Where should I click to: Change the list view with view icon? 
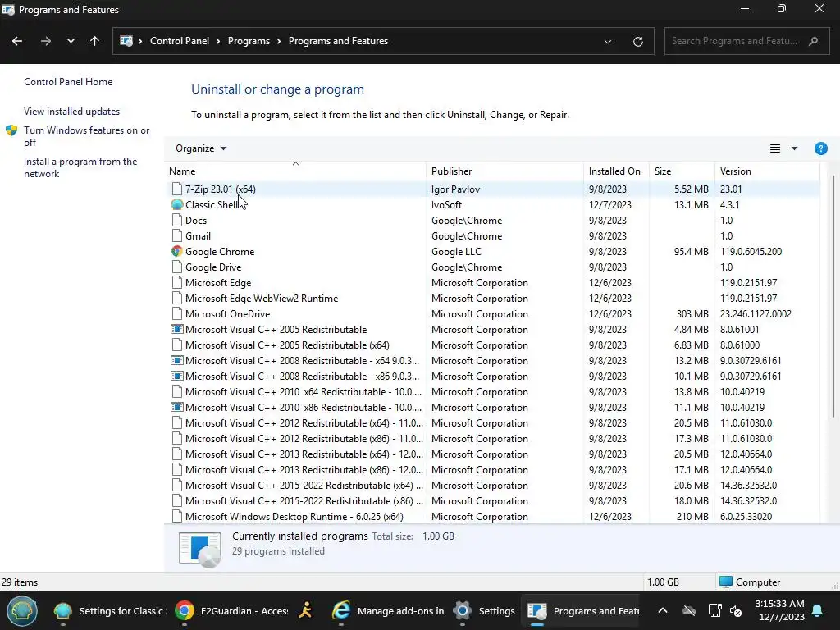point(774,148)
